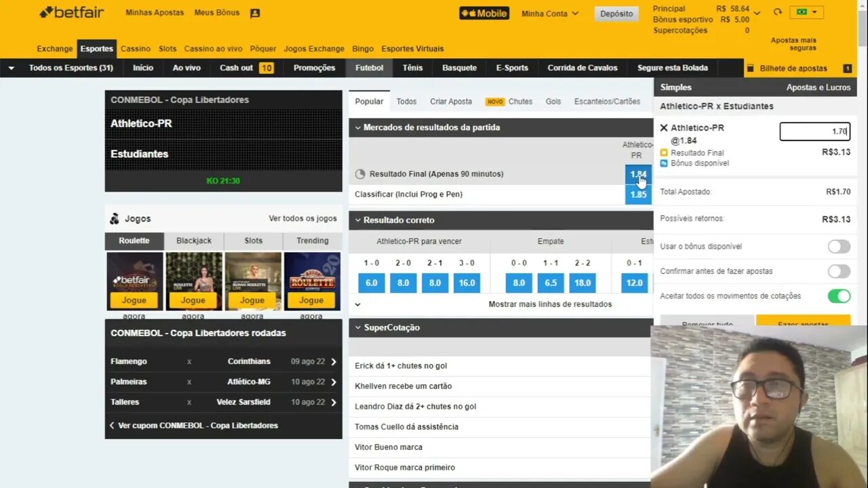Pick the 1 - 1 draw score at 6.5
Image resolution: width=868 pixels, height=488 pixels.
coord(551,283)
